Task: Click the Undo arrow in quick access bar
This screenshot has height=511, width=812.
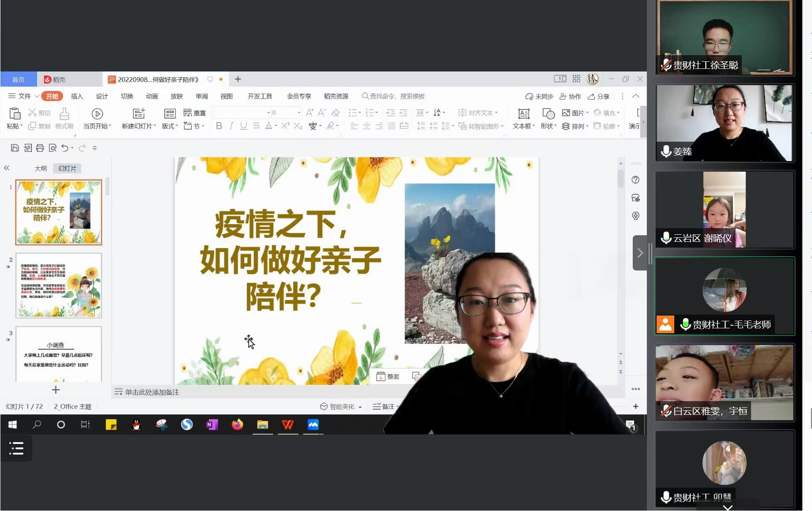Action: [65, 148]
